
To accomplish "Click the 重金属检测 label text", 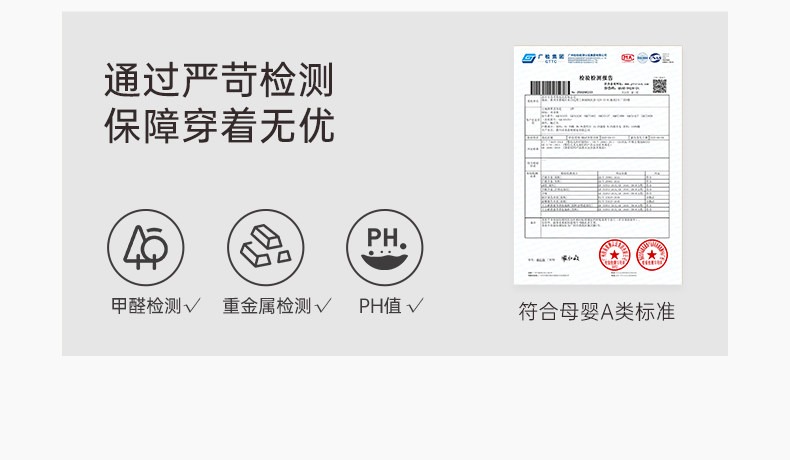I will (267, 306).
